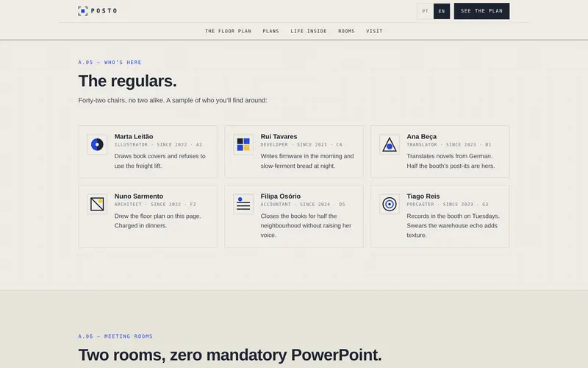Screen dimensions: 588x368
Task: Open Life Inside nav link
Action: coord(309,31)
